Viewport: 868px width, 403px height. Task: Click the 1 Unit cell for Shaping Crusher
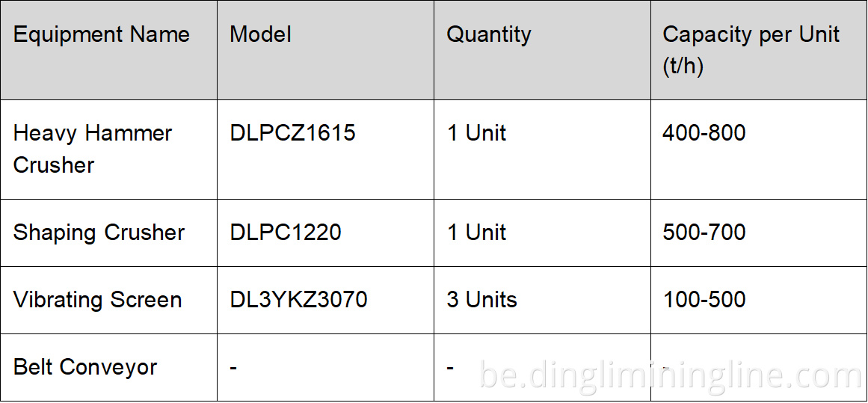[476, 233]
